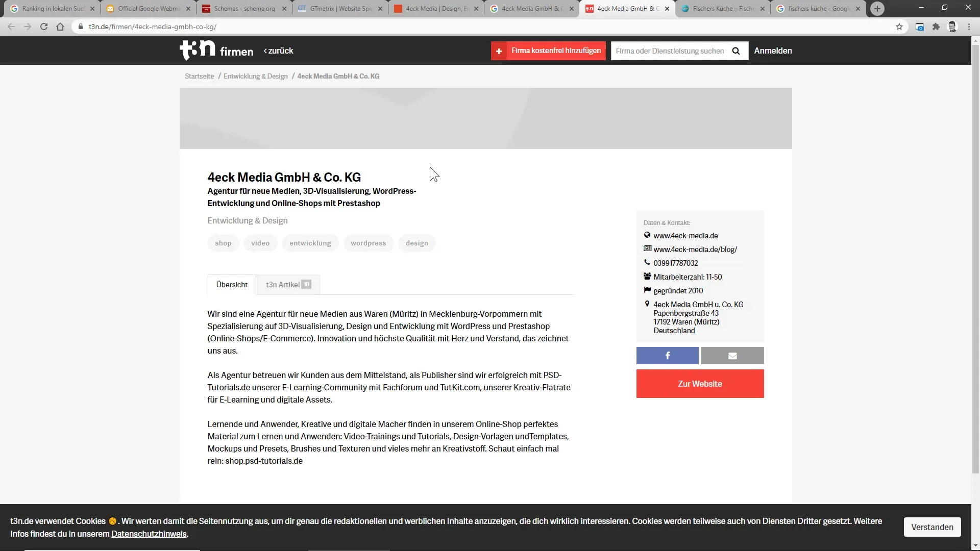
Task: Click the video tag
Action: coord(260,243)
